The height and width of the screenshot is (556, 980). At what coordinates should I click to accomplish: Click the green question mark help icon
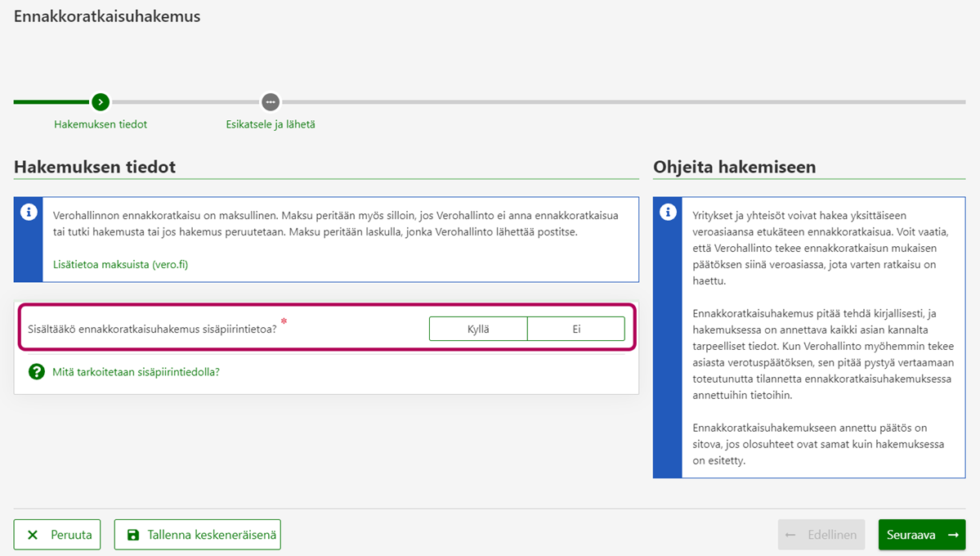(x=37, y=372)
